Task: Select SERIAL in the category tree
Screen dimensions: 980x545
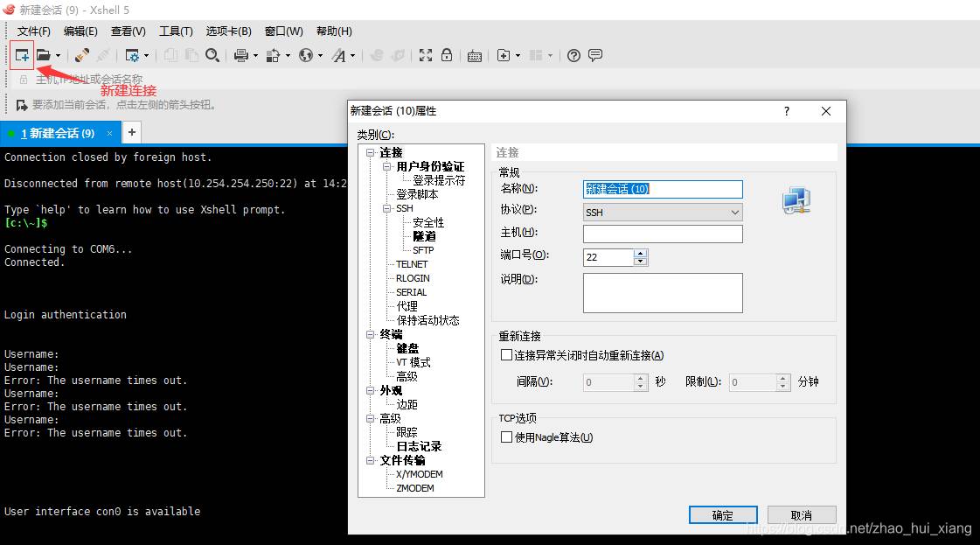Action: pyautogui.click(x=411, y=292)
